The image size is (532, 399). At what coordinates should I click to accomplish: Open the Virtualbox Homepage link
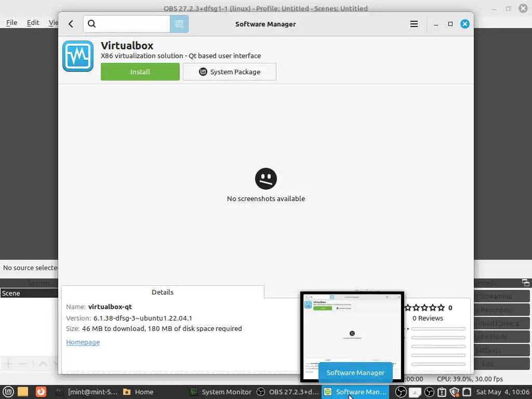83,342
